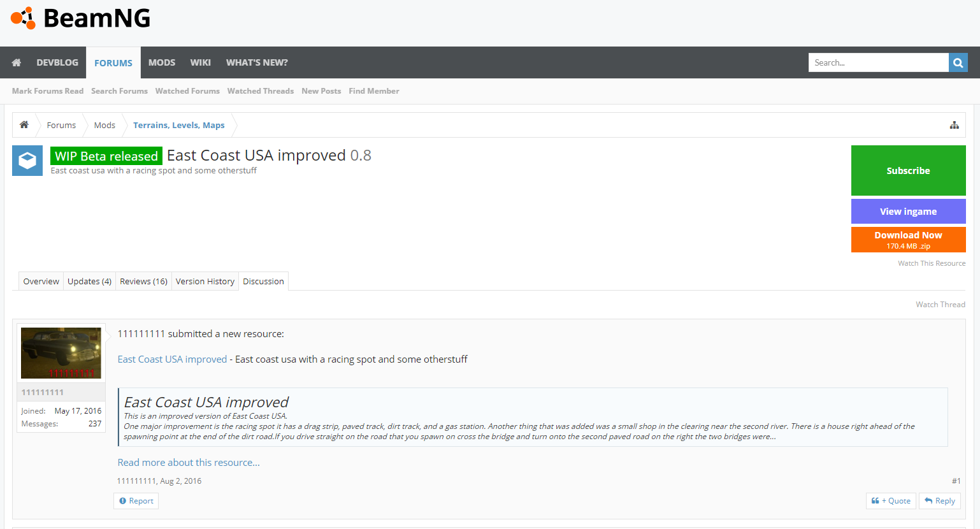Open Terrains, Levels, Maps breadcrumb
This screenshot has width=980, height=529.
coord(178,125)
